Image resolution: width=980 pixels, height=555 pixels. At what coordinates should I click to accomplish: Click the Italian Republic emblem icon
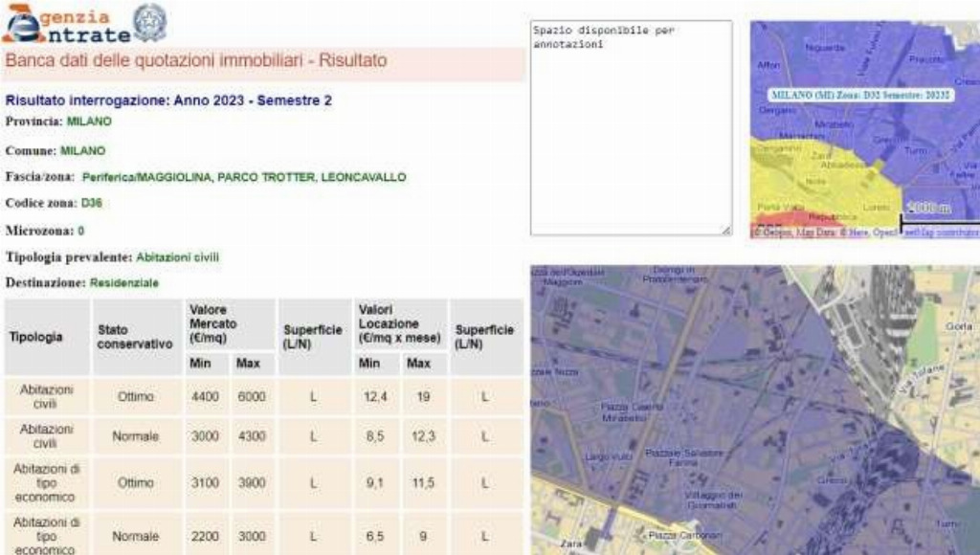(149, 23)
